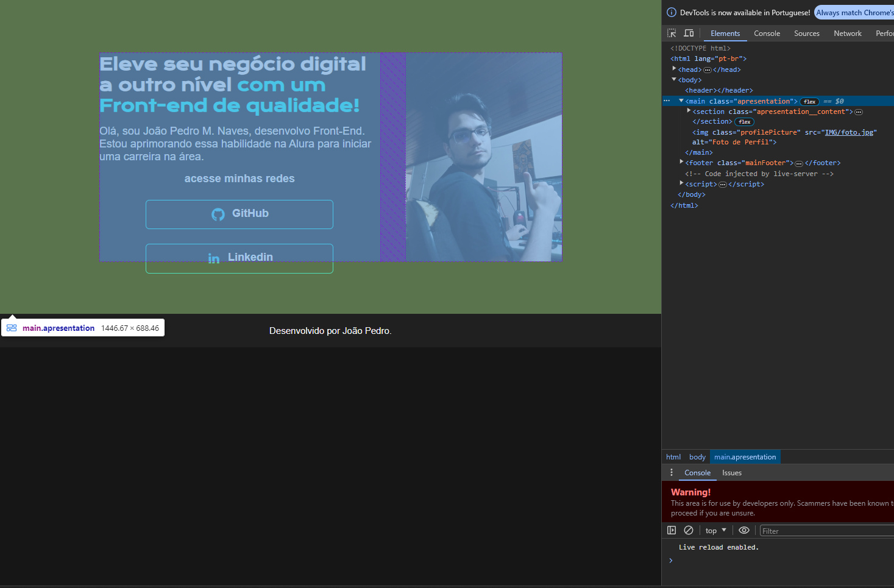Select the Console tab in the drawer

click(697, 473)
